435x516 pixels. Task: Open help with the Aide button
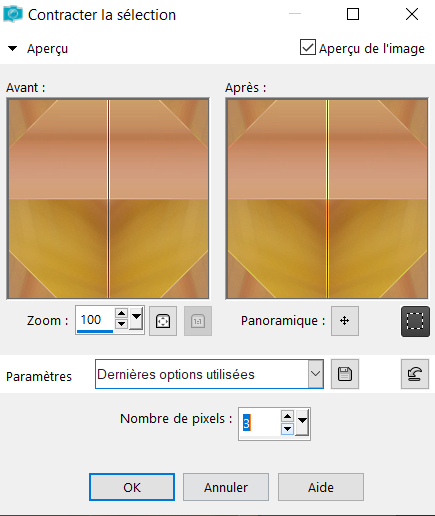(x=321, y=487)
